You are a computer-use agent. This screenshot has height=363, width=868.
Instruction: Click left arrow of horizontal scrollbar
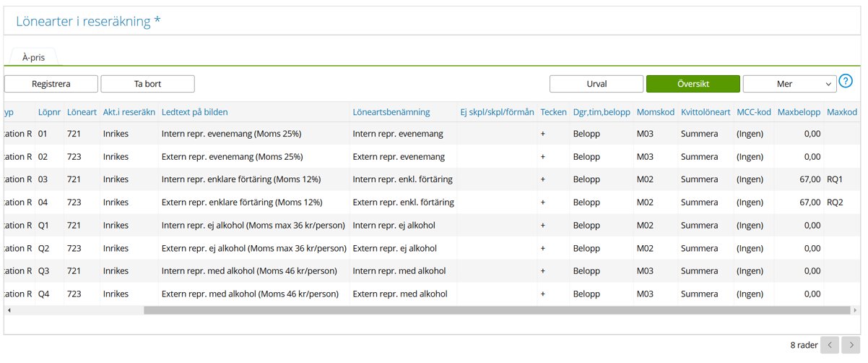pyautogui.click(x=9, y=310)
